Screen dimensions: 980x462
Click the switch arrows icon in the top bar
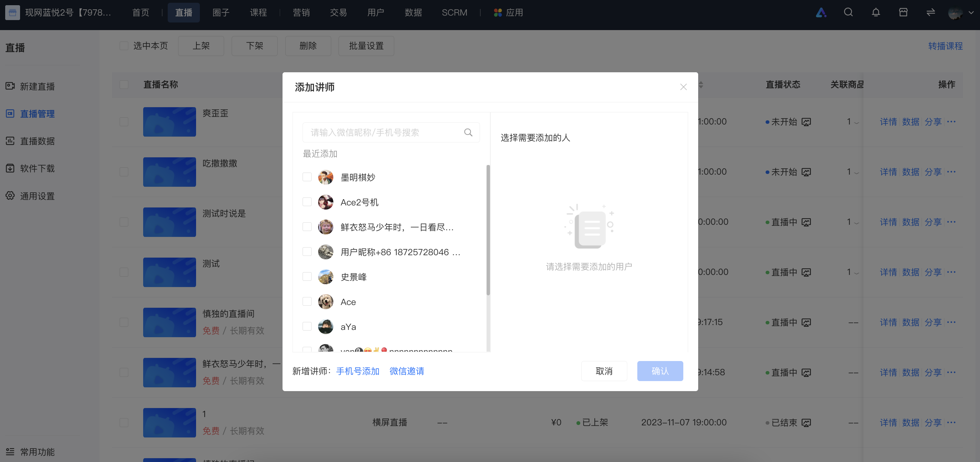pyautogui.click(x=931, y=12)
